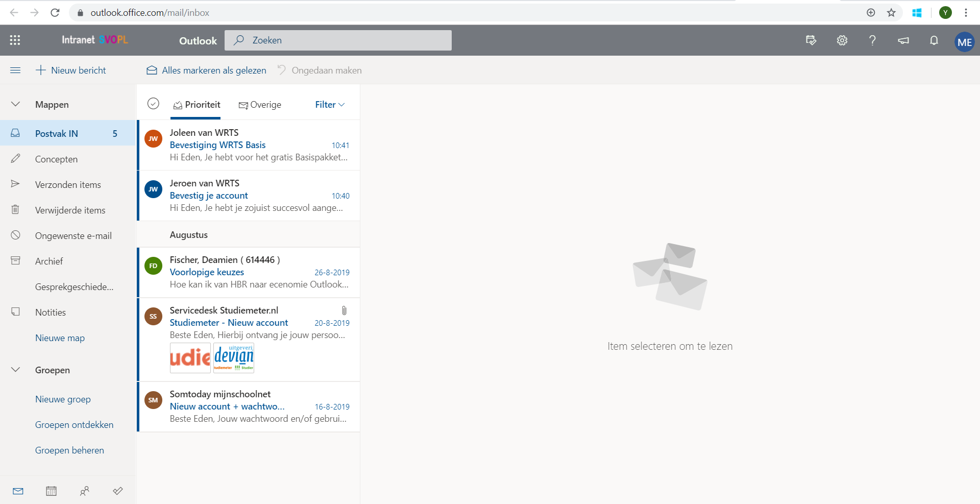This screenshot has height=504, width=980.
Task: Click the green FD avatar
Action: 153,266
